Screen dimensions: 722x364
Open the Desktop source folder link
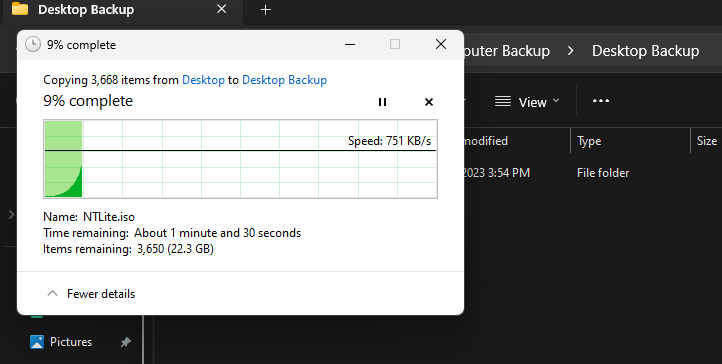coord(203,80)
